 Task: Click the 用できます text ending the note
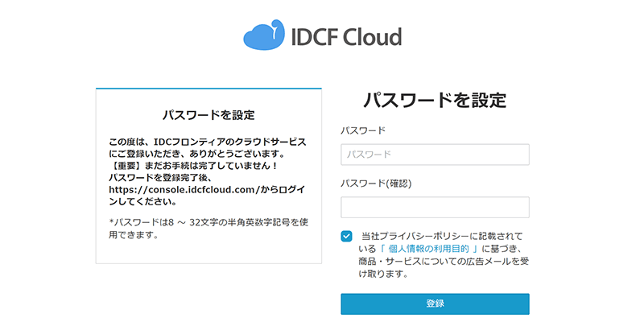(x=133, y=234)
